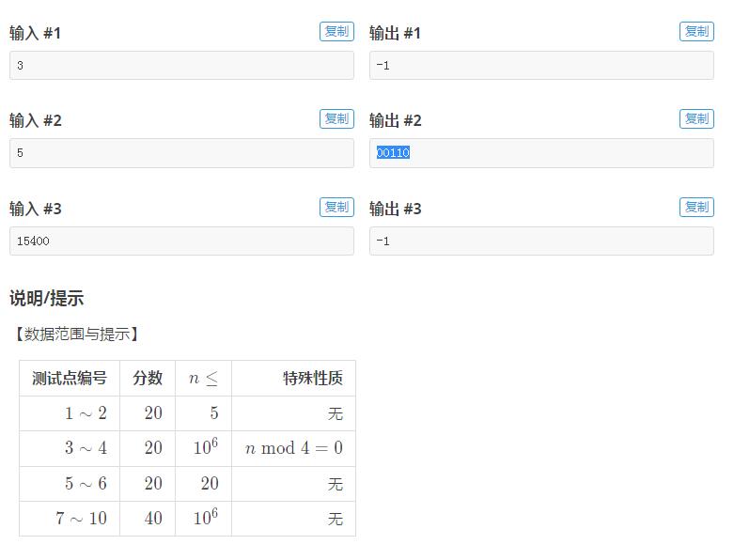Click the input box with 15400
This screenshot has height=560, width=734.
tap(181, 241)
